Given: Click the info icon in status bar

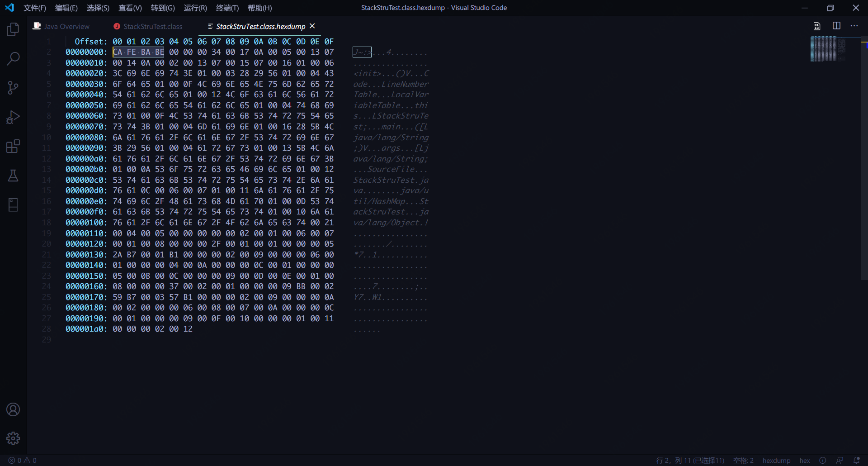Looking at the screenshot, I should click(823, 461).
